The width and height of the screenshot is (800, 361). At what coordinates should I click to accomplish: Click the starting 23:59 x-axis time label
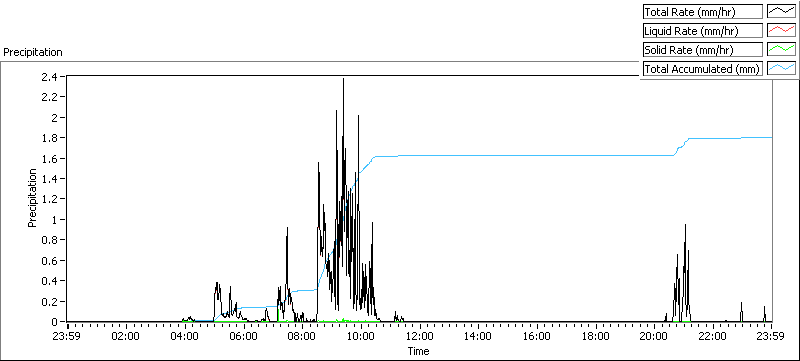click(67, 336)
